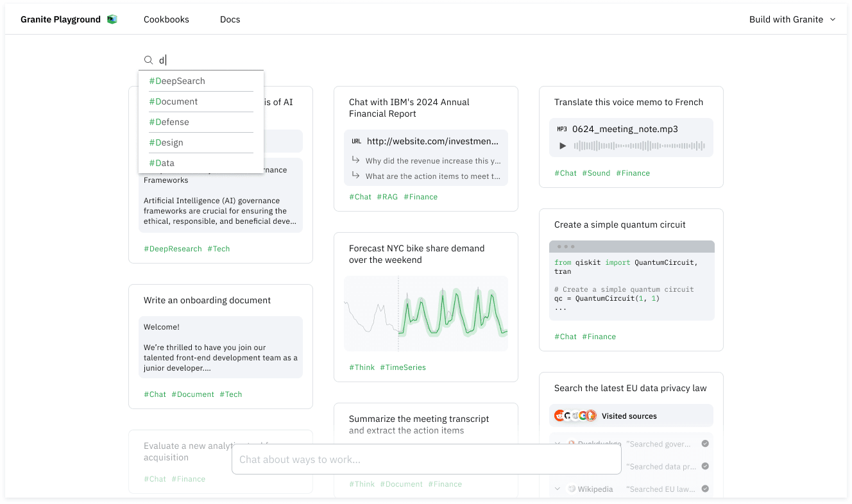Open the Docs navigation link
The width and height of the screenshot is (852, 504).
pos(230,19)
